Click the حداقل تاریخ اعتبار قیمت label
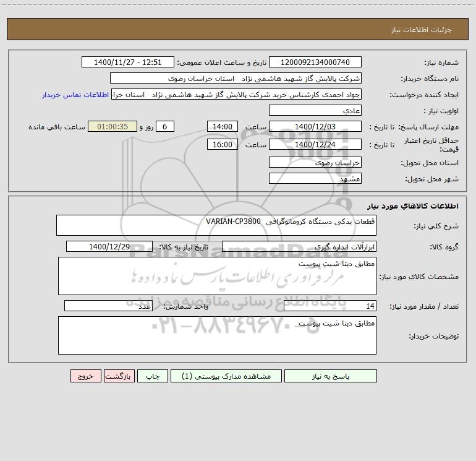Screen dimensions: 476x461 point(431,145)
